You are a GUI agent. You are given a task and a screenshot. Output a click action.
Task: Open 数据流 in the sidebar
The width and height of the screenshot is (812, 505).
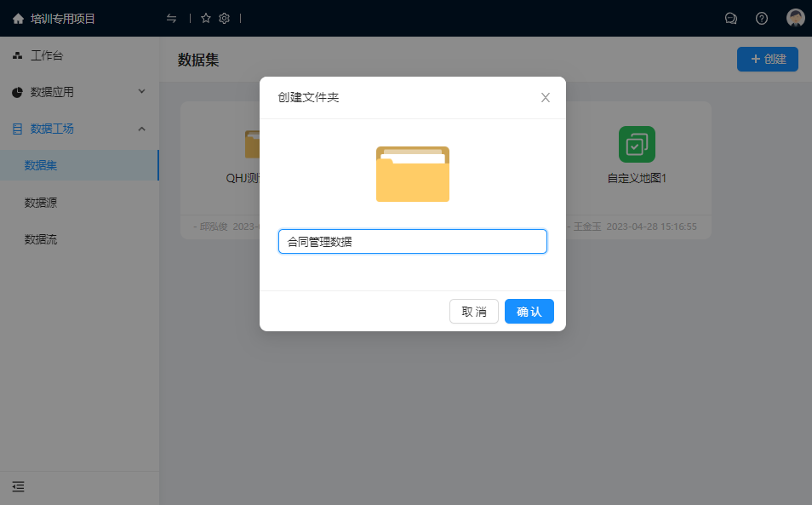[41, 239]
